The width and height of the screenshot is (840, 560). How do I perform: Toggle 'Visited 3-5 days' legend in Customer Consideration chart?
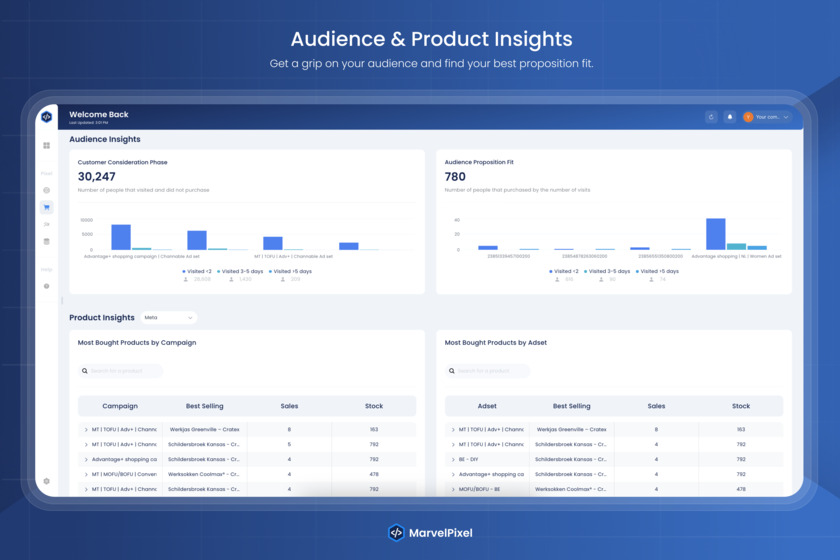coord(240,271)
